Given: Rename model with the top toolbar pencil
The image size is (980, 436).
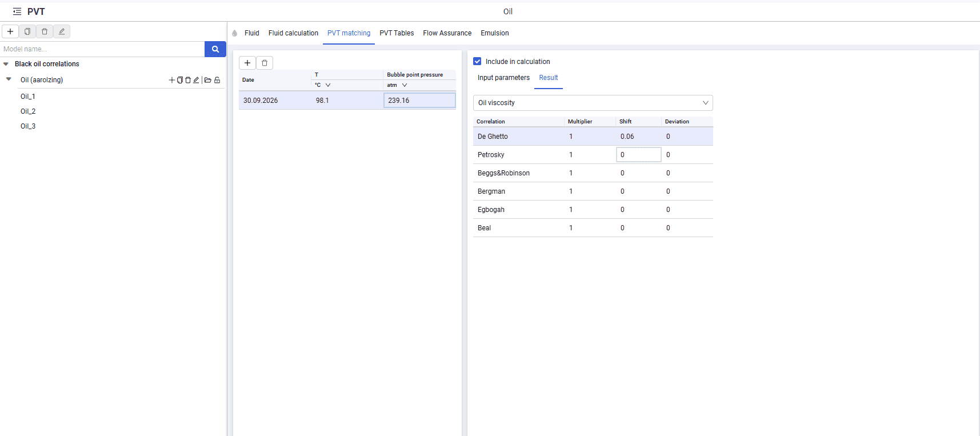Looking at the screenshot, I should tap(62, 31).
